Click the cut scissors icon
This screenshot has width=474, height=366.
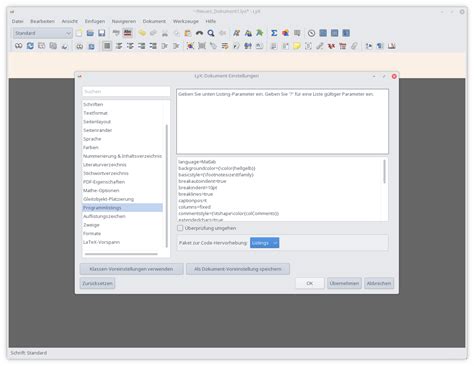pyautogui.click(x=165, y=33)
